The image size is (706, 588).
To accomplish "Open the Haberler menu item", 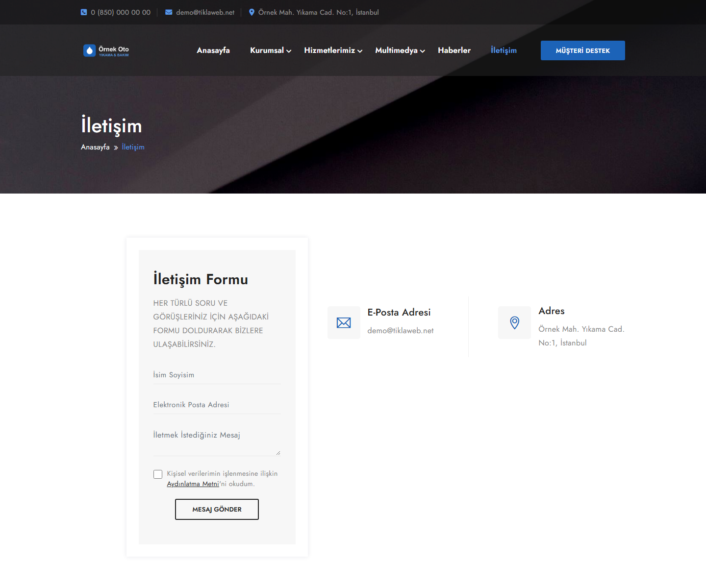I will tap(454, 50).
